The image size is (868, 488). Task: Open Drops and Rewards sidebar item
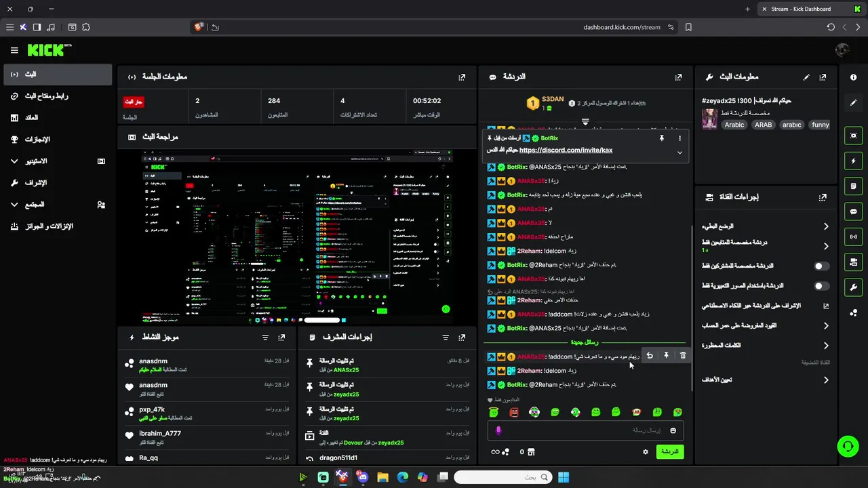[x=58, y=226]
